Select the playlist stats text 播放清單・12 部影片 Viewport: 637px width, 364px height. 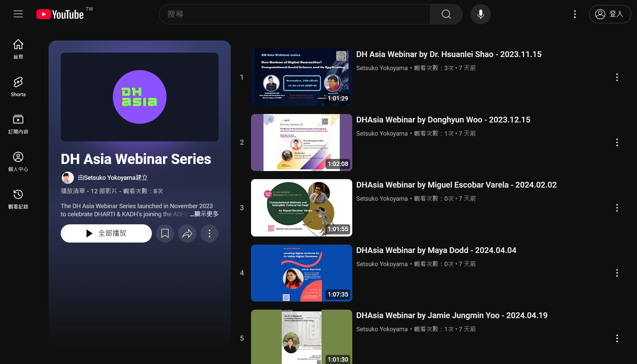click(89, 191)
